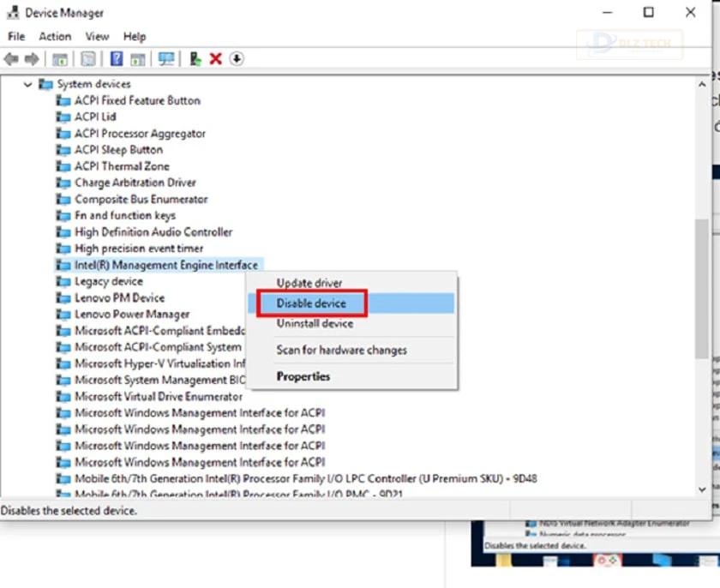
Task: Open the Properties sheet toolbar icon
Action: [88, 59]
